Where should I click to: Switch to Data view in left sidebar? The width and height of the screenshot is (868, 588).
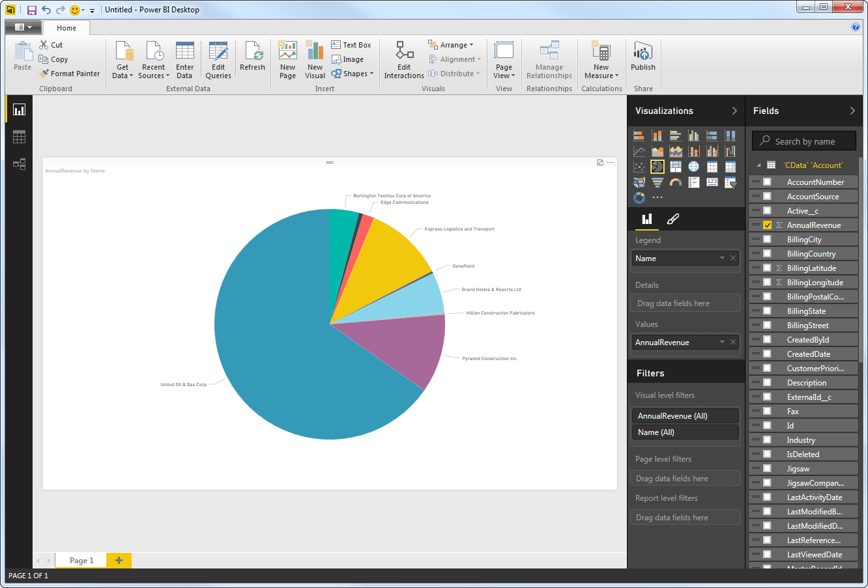(x=19, y=137)
